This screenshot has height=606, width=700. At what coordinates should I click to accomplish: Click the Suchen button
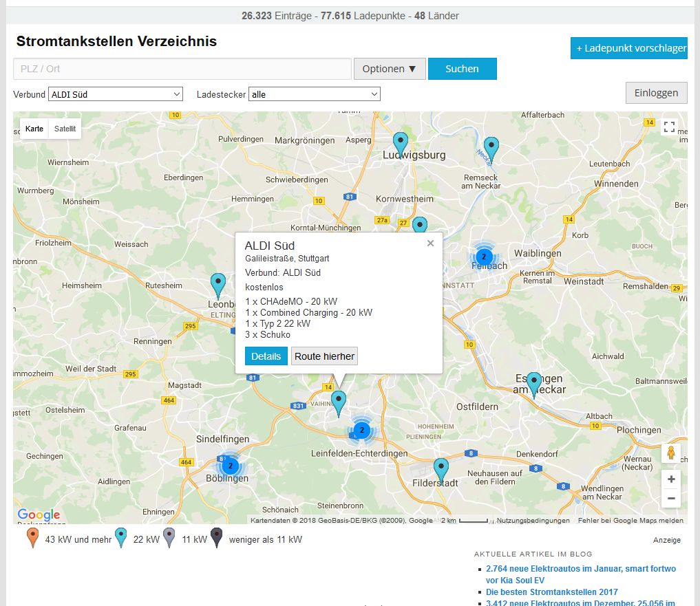(x=462, y=69)
